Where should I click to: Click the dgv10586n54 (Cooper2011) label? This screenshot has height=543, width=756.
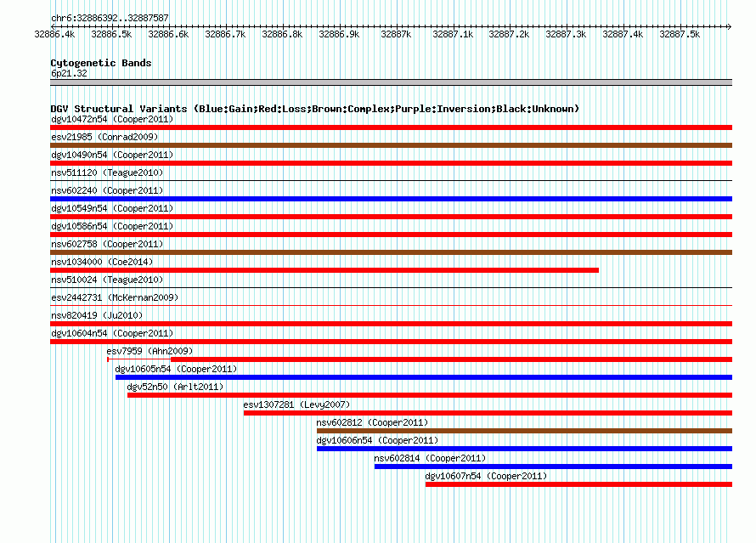pyautogui.click(x=112, y=226)
